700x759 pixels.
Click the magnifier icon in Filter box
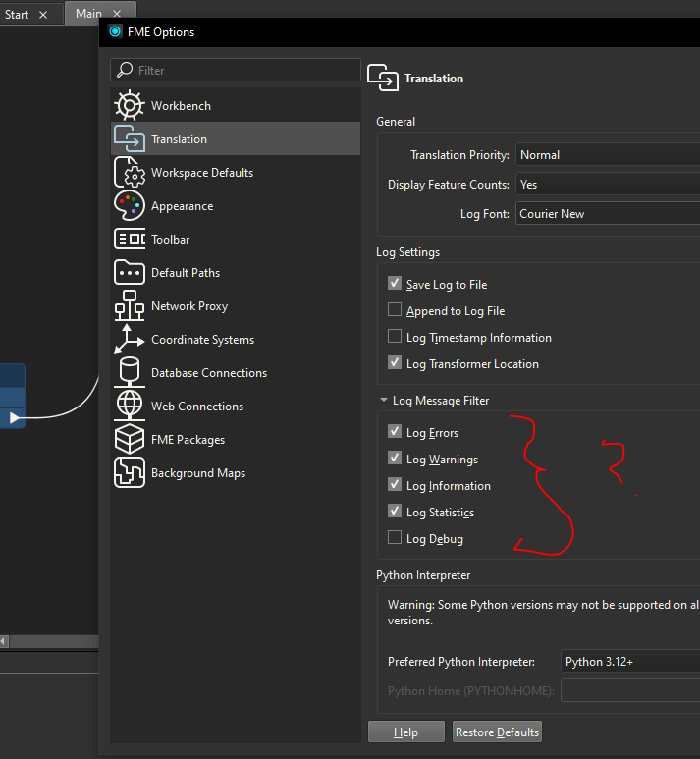coord(125,70)
